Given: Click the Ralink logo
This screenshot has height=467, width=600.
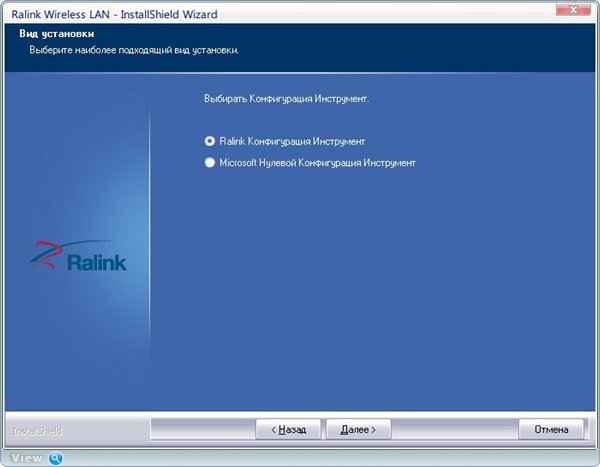Looking at the screenshot, I should (x=78, y=256).
